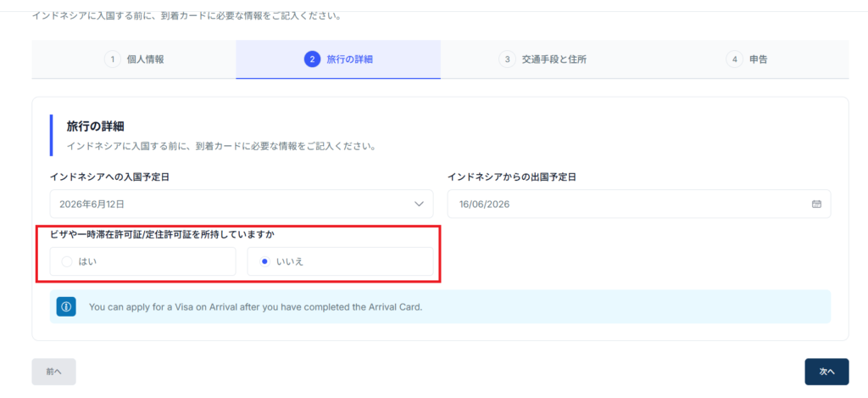Choose the いいえ radio option
The image size is (868, 398).
(x=341, y=261)
